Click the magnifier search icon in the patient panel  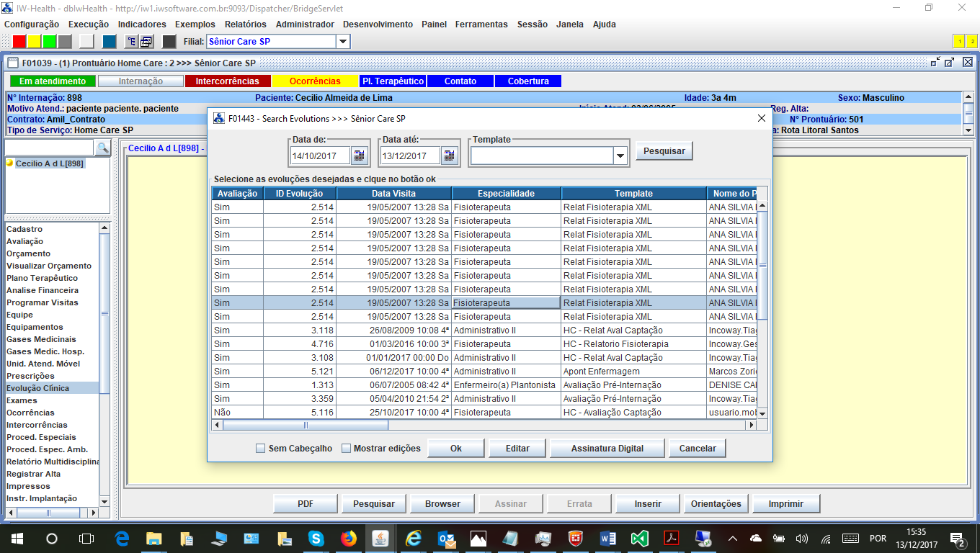pyautogui.click(x=102, y=148)
